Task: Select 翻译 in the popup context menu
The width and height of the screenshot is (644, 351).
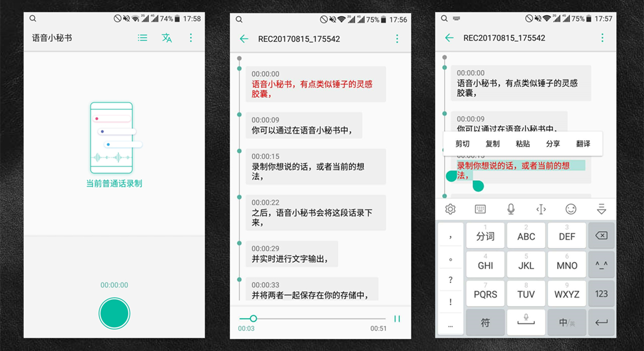Action: (583, 144)
